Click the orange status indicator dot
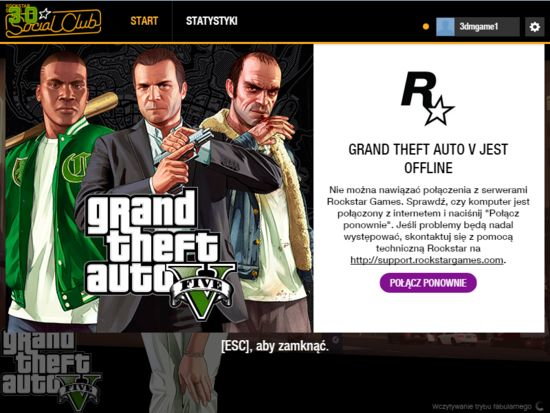 pyautogui.click(x=426, y=26)
